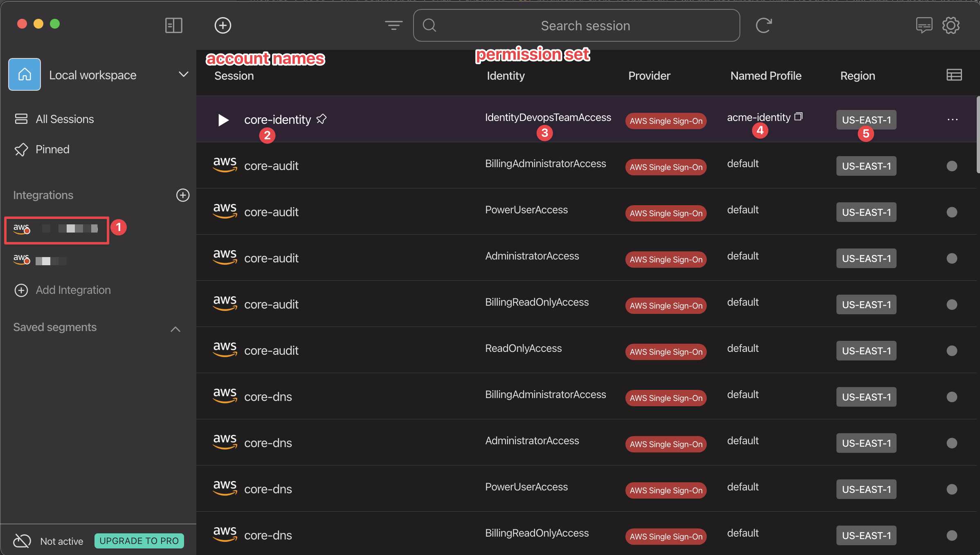Image resolution: width=980 pixels, height=555 pixels.
Task: Open the feedback chat icon
Action: [924, 25]
